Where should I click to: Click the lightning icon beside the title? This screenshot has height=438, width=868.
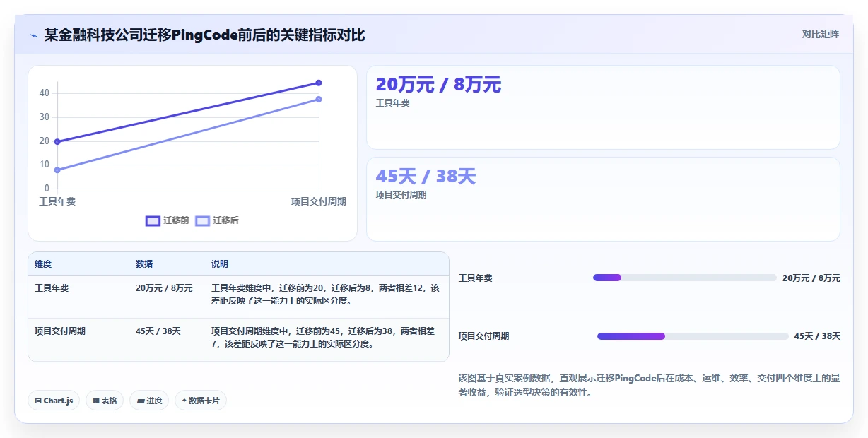[33, 35]
